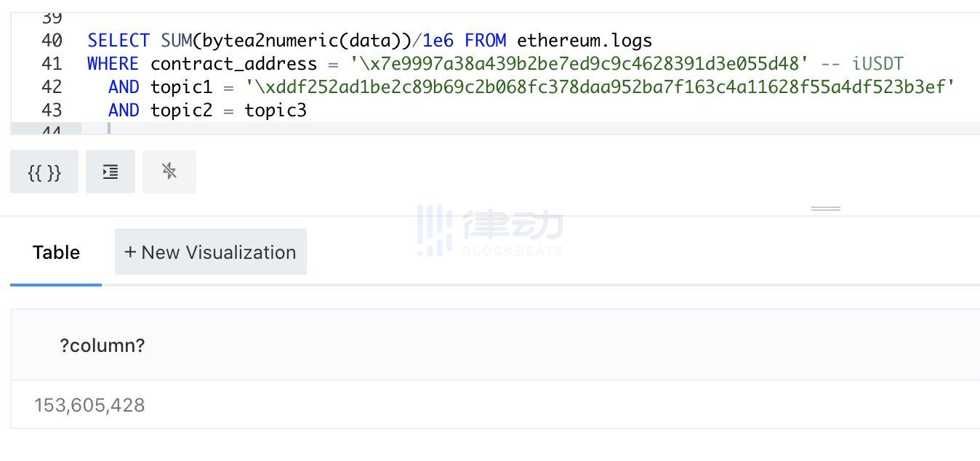Click the format query indent icon
Image resolution: width=980 pixels, height=461 pixels.
pyautogui.click(x=110, y=172)
